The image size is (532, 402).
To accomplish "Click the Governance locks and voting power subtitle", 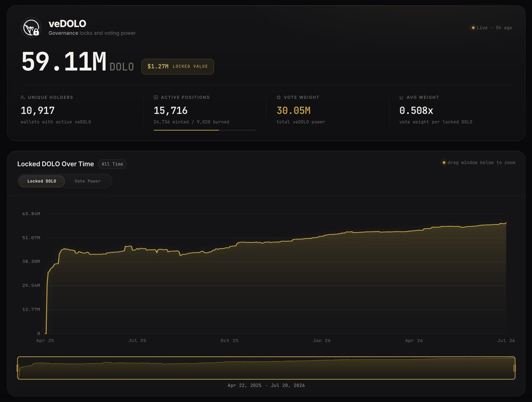I will pos(92,33).
